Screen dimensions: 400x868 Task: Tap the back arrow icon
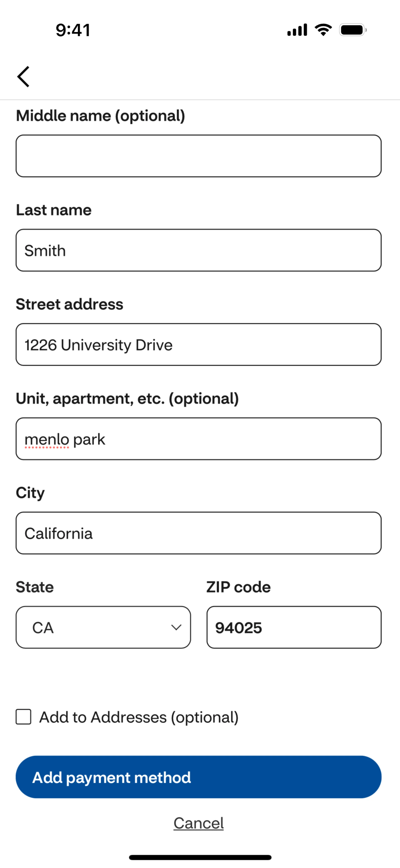(x=24, y=77)
